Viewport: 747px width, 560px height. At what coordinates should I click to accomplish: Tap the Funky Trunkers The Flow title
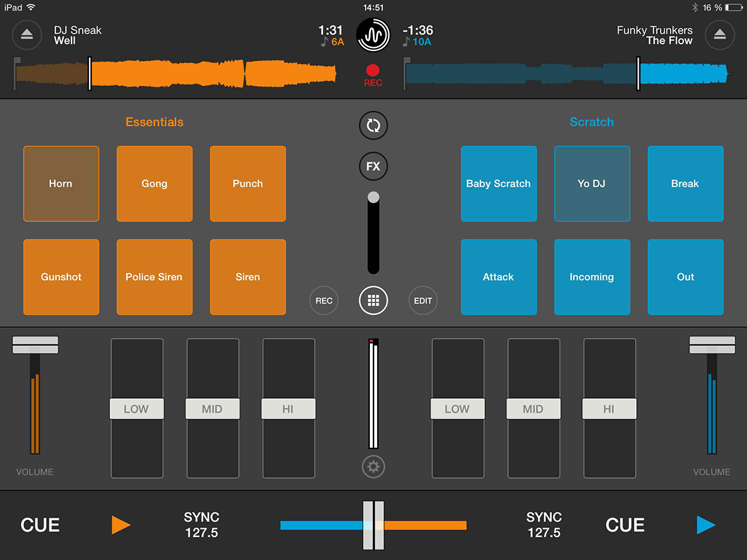[654, 35]
